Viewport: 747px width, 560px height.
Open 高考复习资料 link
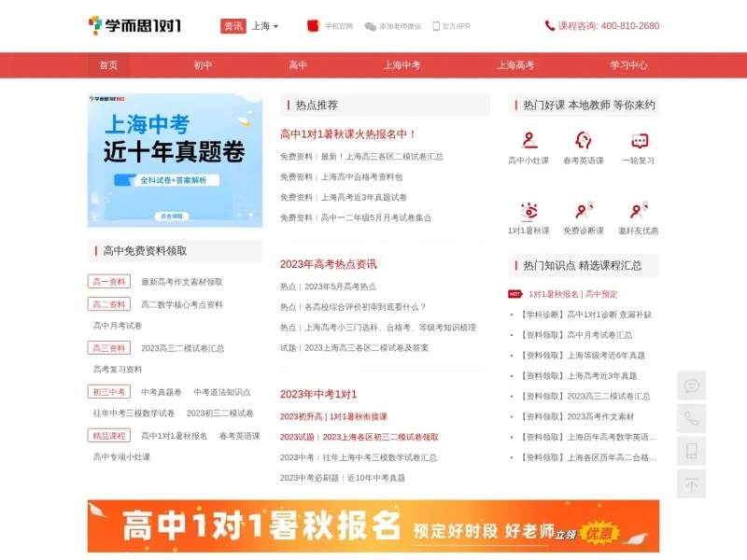click(x=118, y=370)
